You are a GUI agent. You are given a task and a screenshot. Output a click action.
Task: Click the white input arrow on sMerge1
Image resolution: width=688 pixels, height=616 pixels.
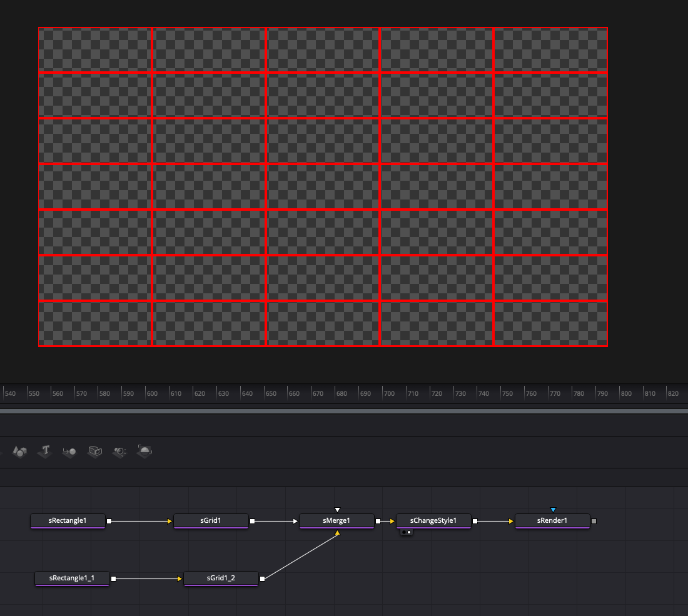(295, 521)
